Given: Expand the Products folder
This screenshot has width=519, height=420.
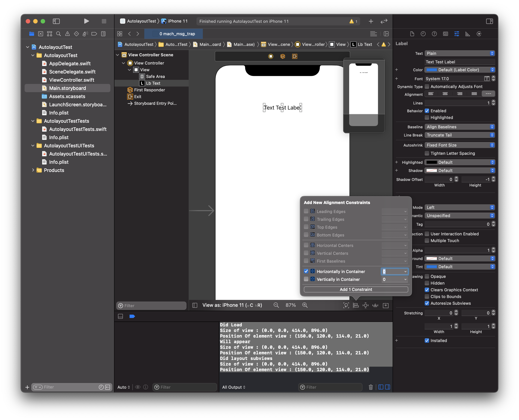Looking at the screenshot, I should tap(33, 170).
